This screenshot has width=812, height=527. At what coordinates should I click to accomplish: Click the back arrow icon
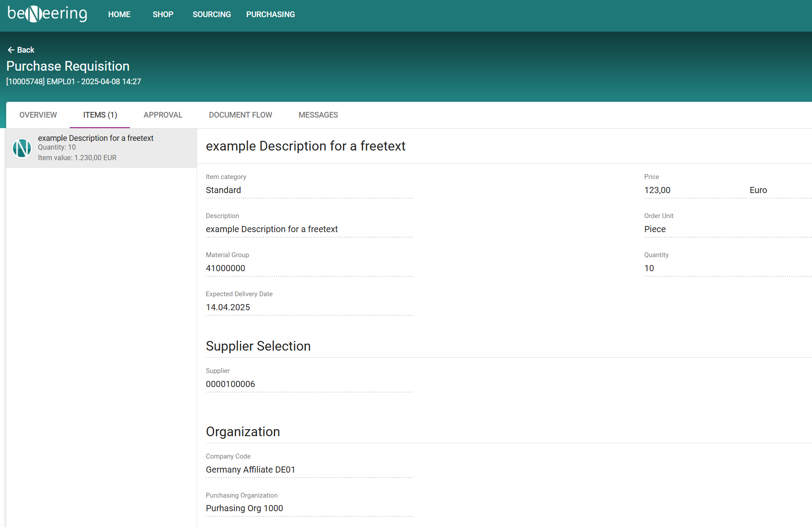(11, 50)
